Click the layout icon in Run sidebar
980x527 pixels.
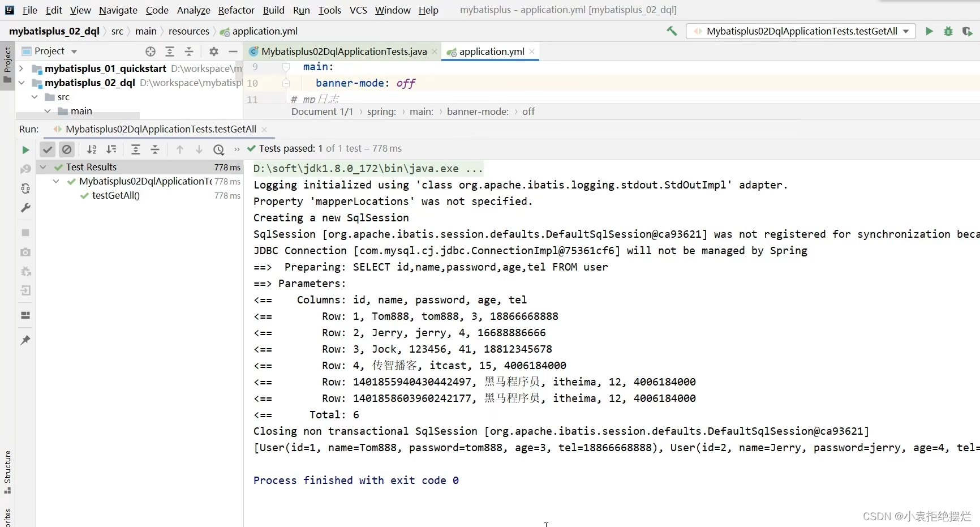pyautogui.click(x=25, y=315)
